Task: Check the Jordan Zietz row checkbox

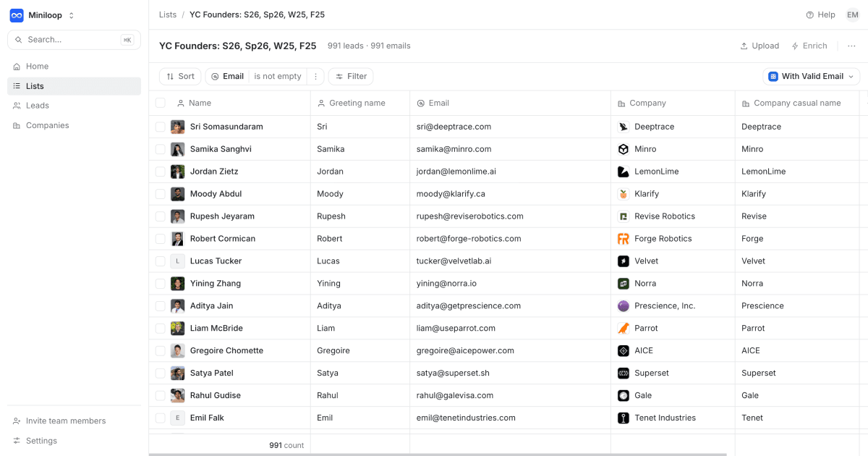Action: (161, 172)
